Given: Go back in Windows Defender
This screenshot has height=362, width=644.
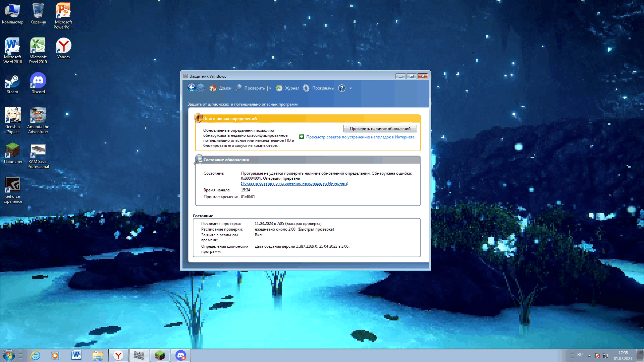Looking at the screenshot, I should point(192,88).
